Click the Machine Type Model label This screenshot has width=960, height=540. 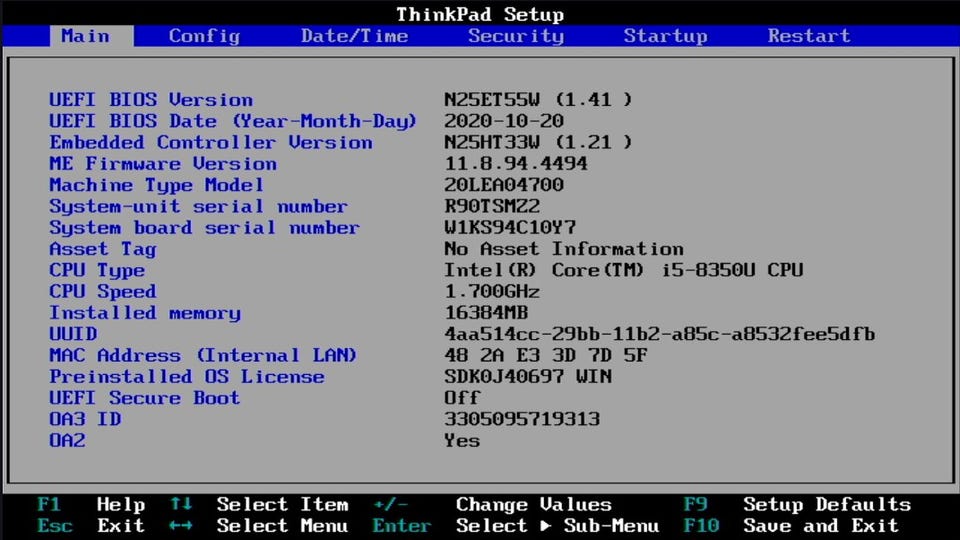[157, 185]
